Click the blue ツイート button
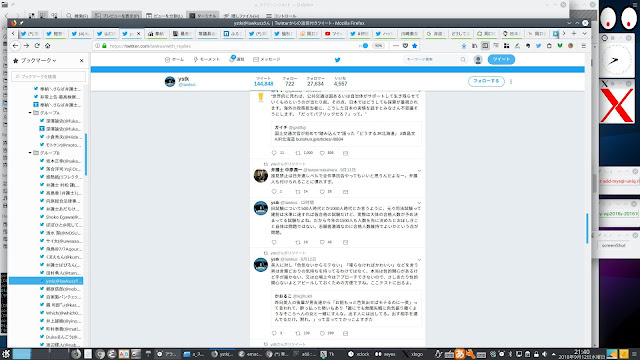Viewport: 640px width, 360px height. coord(501,60)
